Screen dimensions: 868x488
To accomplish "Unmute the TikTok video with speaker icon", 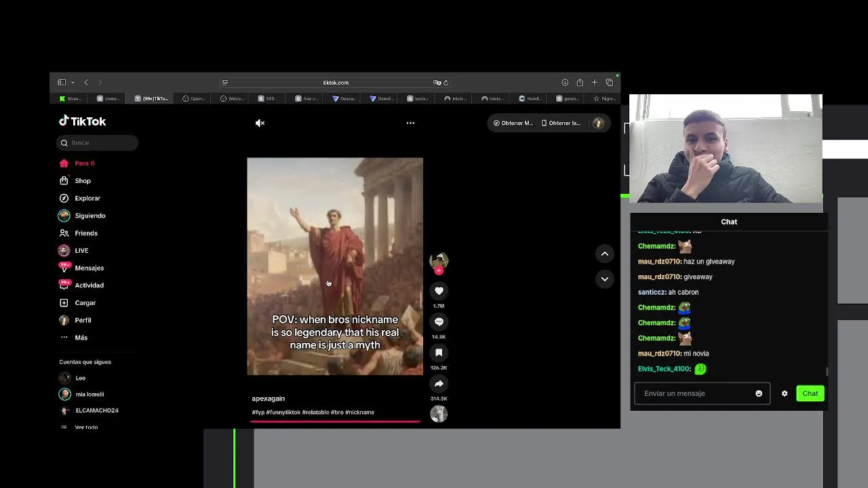I will (x=260, y=123).
